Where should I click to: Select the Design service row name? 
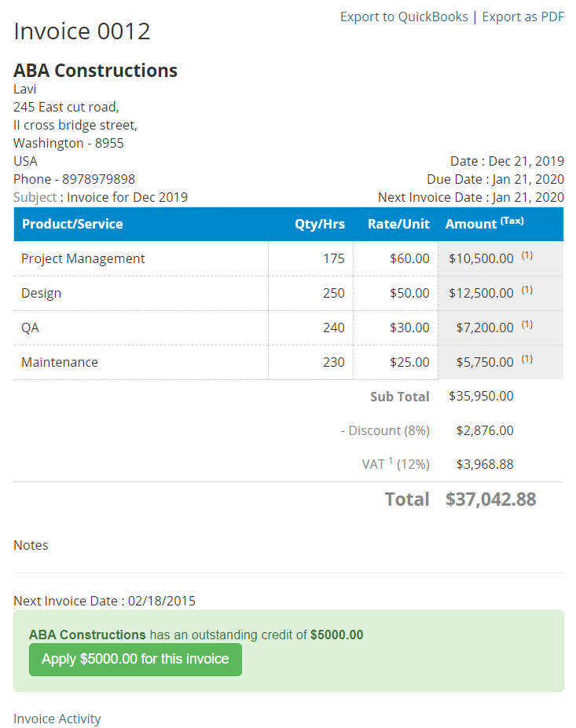coord(42,294)
